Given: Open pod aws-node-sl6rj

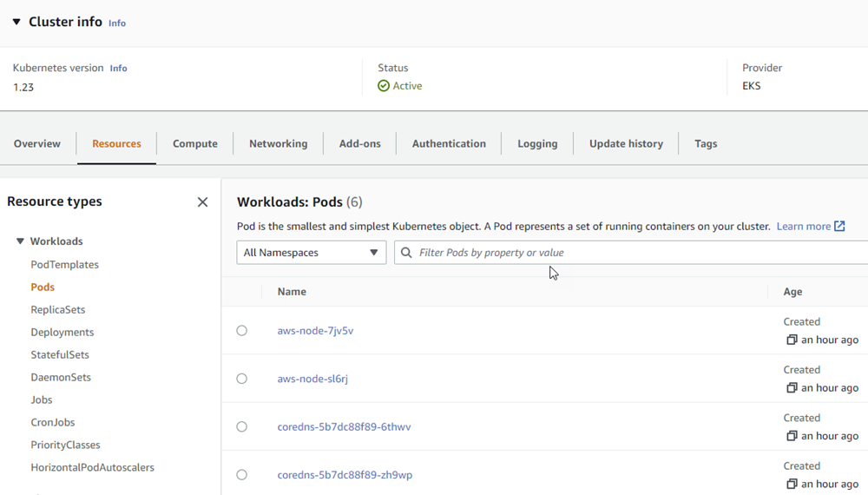Looking at the screenshot, I should pos(312,379).
